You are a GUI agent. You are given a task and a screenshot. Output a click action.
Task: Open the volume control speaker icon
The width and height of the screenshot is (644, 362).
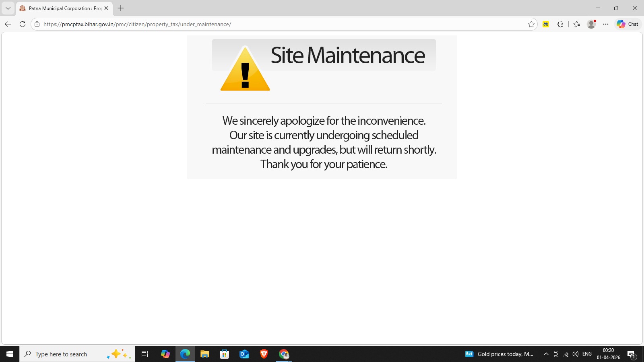pos(575,354)
